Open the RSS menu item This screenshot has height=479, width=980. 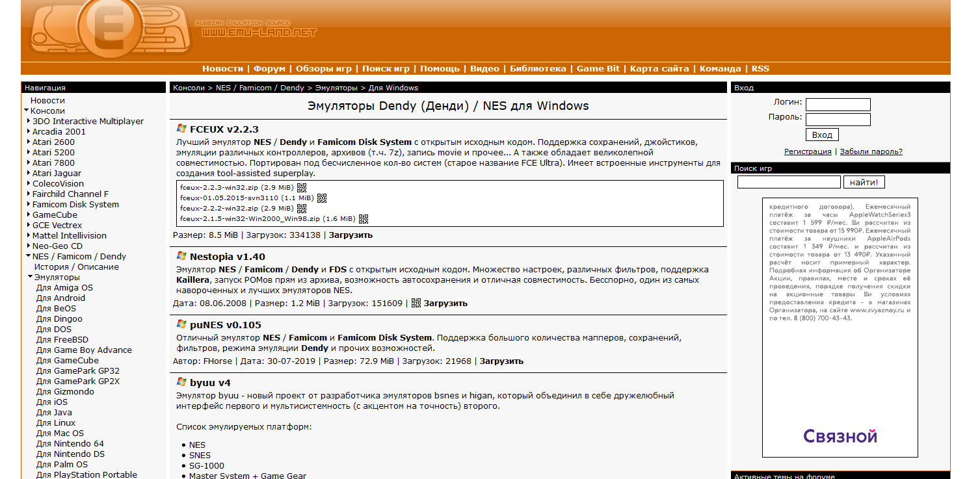click(760, 68)
